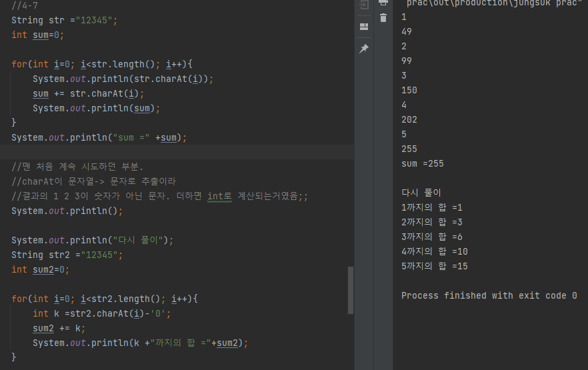Click console output line "다시 풀이"
588x370 pixels.
coord(421,193)
